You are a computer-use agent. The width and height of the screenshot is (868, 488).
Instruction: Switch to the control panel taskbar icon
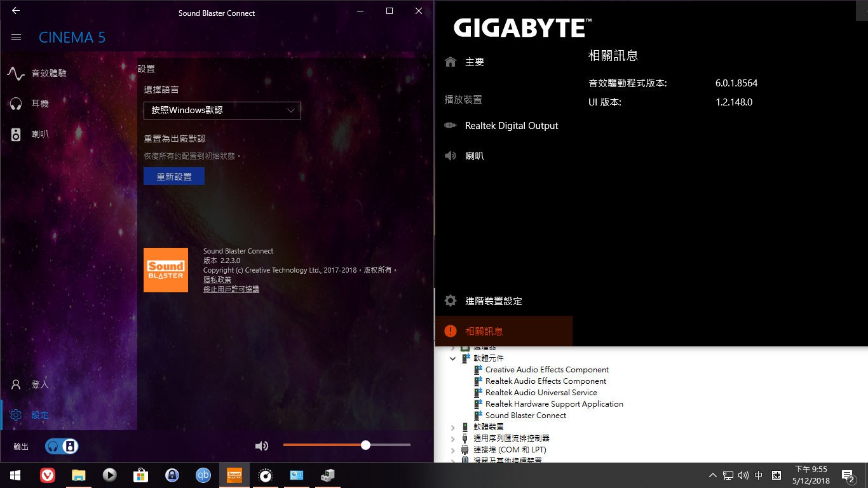pyautogui.click(x=297, y=475)
